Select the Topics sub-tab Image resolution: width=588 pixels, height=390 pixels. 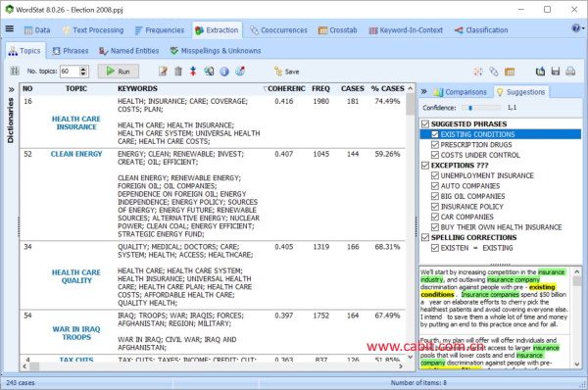(x=24, y=51)
